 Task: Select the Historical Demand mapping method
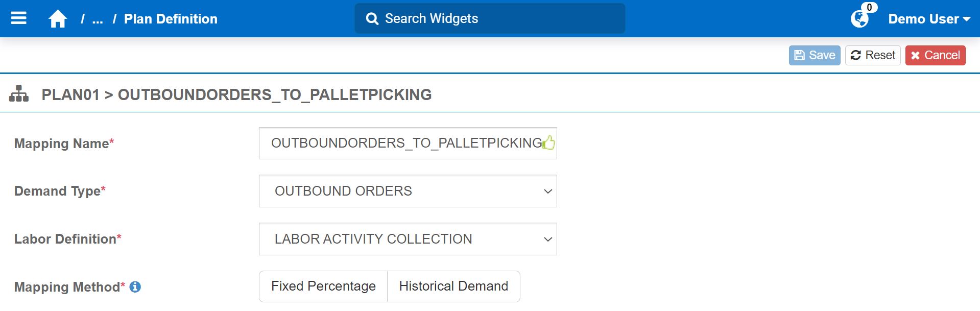(x=453, y=286)
